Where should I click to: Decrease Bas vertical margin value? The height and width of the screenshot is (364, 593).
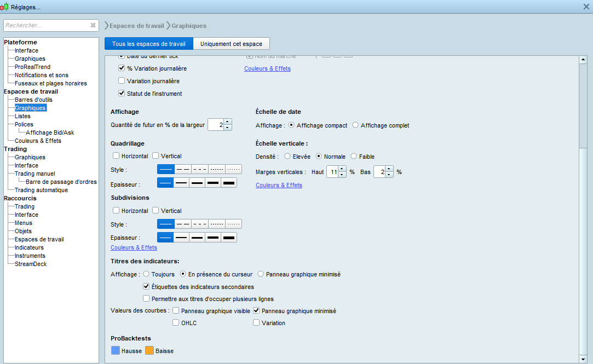389,174
